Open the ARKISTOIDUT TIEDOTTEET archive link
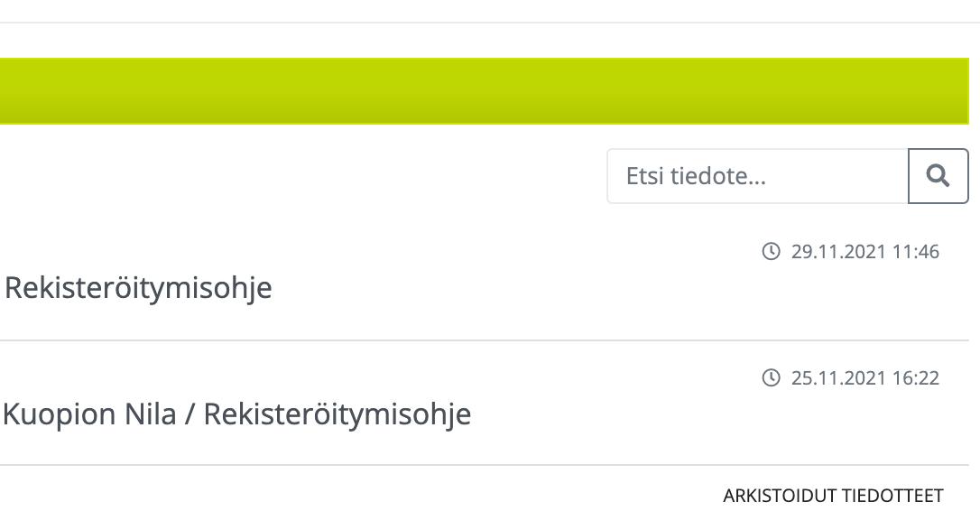 coord(833,496)
